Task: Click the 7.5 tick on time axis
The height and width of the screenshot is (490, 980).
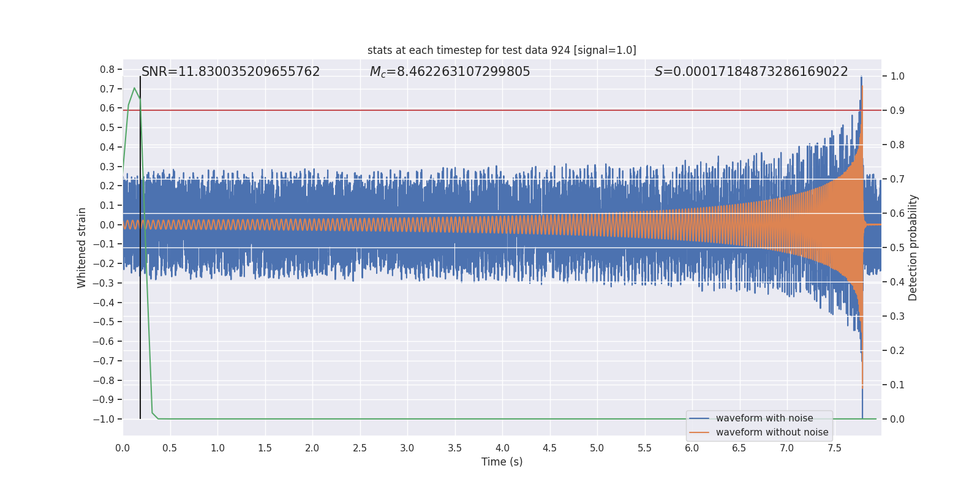Action: (834, 448)
